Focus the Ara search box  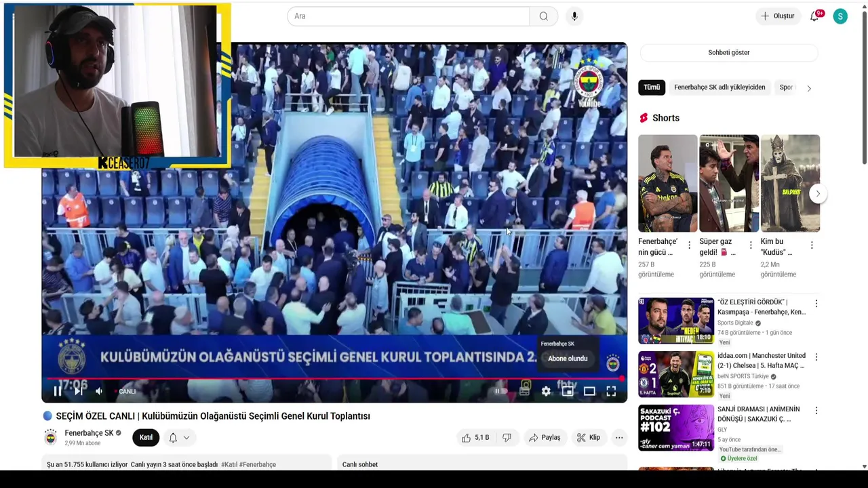coord(408,16)
